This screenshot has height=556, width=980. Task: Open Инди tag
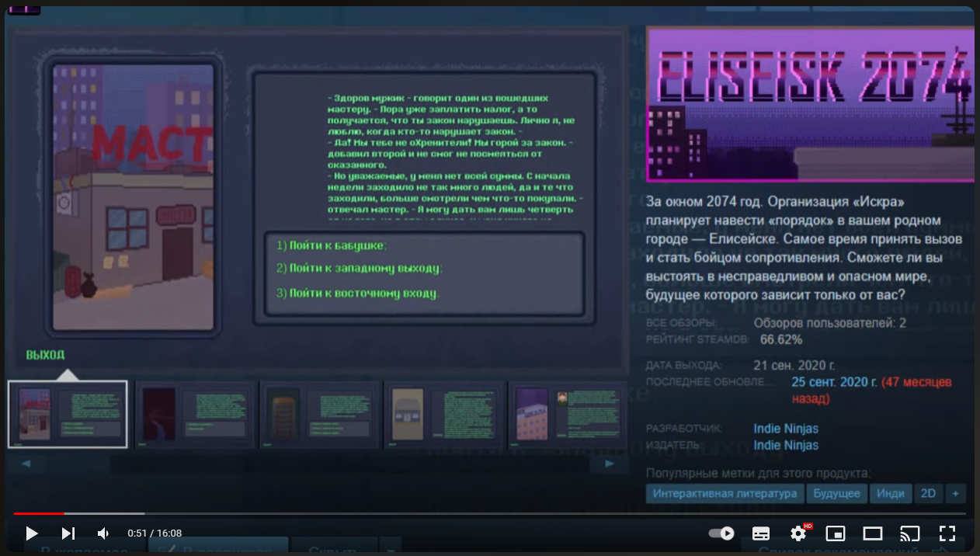[x=890, y=493]
